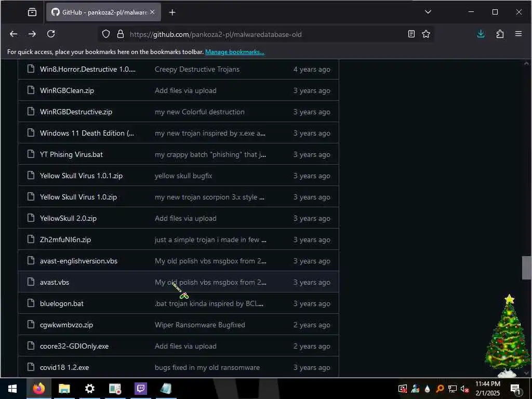
Task: Open WinRGBDestructive.zip file
Action: [76, 112]
